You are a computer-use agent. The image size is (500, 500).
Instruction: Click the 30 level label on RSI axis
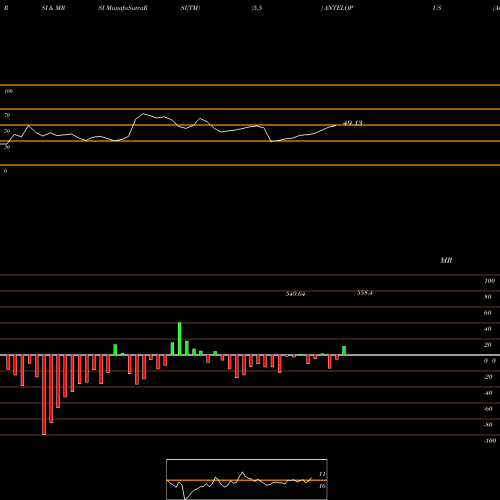pos(7,147)
